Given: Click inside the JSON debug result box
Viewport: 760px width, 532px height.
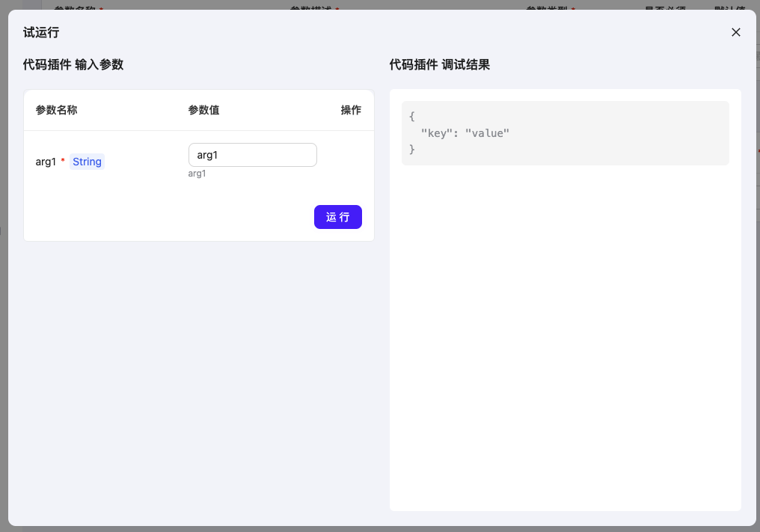Looking at the screenshot, I should [x=566, y=132].
